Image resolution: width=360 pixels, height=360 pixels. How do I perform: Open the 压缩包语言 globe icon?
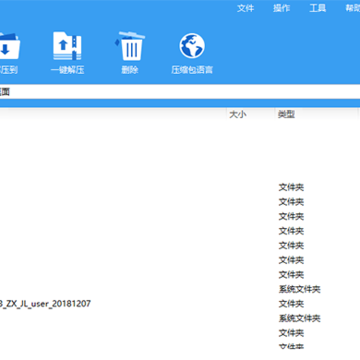192,46
